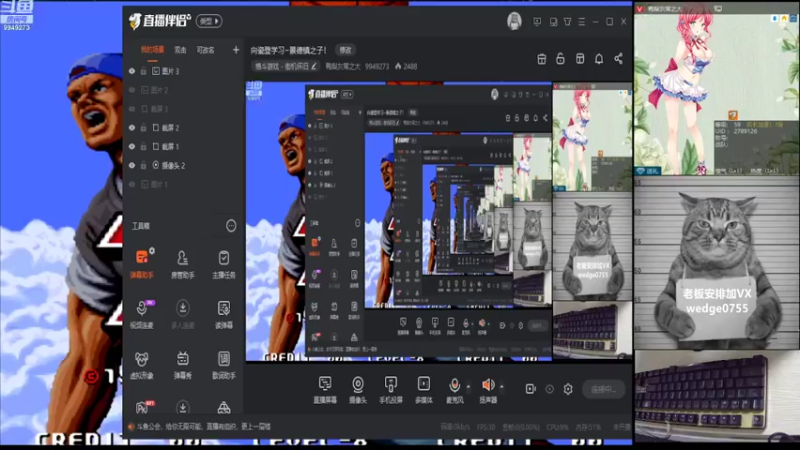Hide the 截屏 2 layer
The image size is (800, 450).
(132, 128)
